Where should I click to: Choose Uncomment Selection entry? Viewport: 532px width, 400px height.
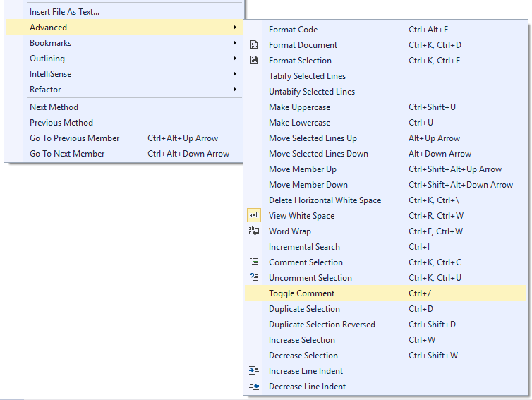[386, 277]
